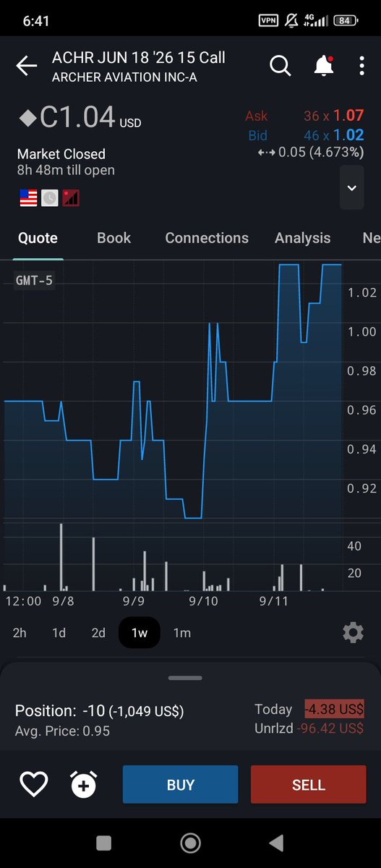Tap the BUY button
This screenshot has width=381, height=868.
click(x=180, y=785)
